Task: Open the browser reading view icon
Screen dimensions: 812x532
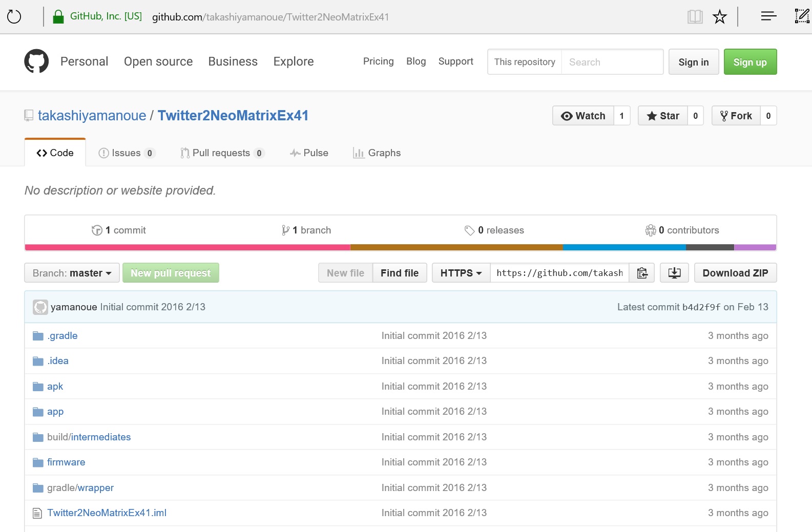Action: point(695,17)
